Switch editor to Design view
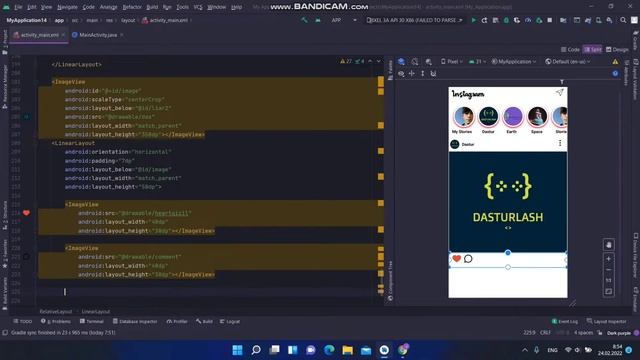 pos(617,49)
